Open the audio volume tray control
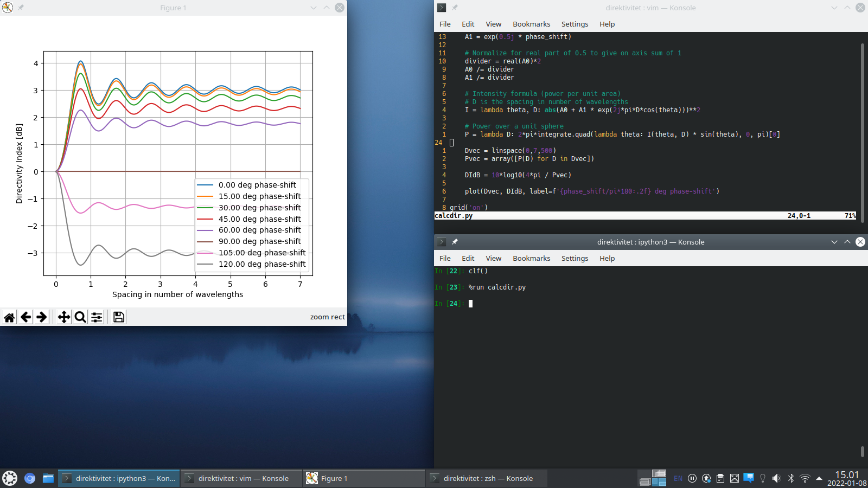 [777, 478]
